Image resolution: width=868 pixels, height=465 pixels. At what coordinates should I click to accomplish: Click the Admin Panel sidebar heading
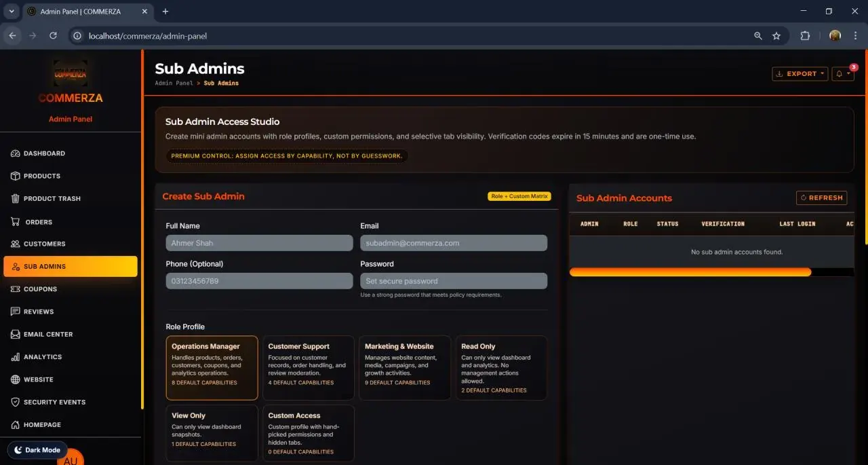click(x=71, y=119)
